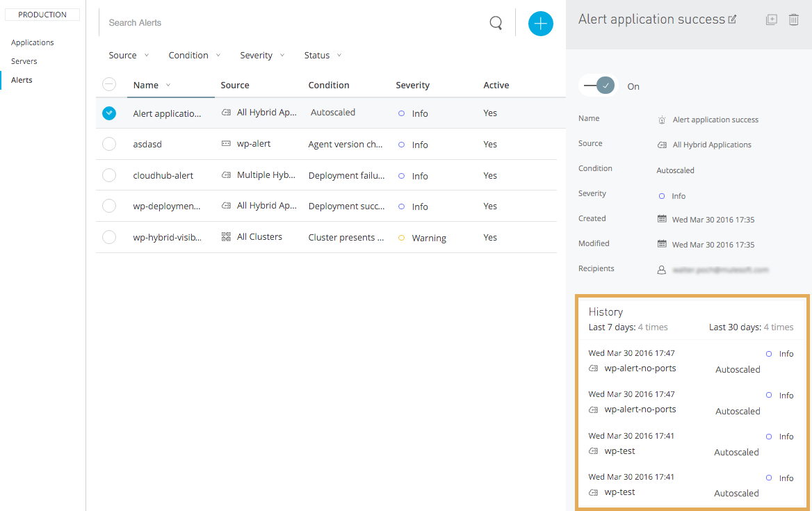Click the All Clusters source icon
This screenshot has width=812, height=511.
(x=226, y=237)
